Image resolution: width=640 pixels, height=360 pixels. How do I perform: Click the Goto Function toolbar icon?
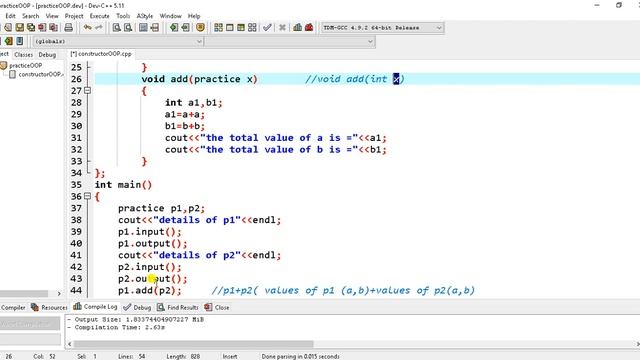click(143, 27)
